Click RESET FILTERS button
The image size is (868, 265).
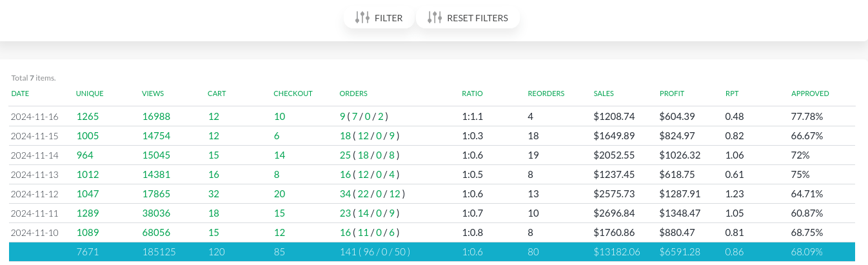(468, 18)
